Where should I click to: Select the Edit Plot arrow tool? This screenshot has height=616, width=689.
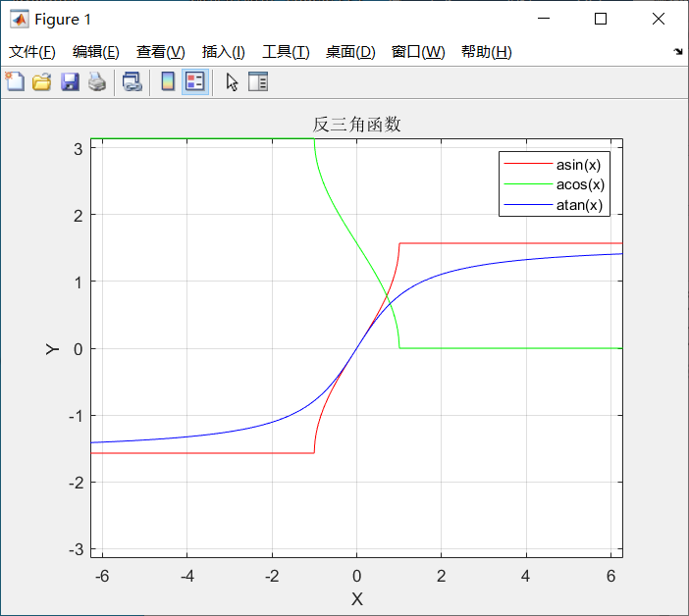[x=232, y=81]
